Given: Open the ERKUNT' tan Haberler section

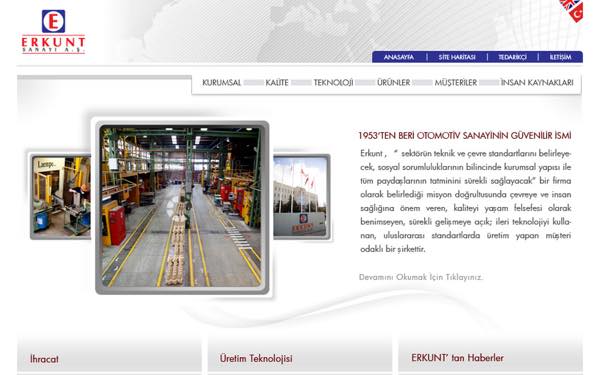Looking at the screenshot, I should point(457,358).
